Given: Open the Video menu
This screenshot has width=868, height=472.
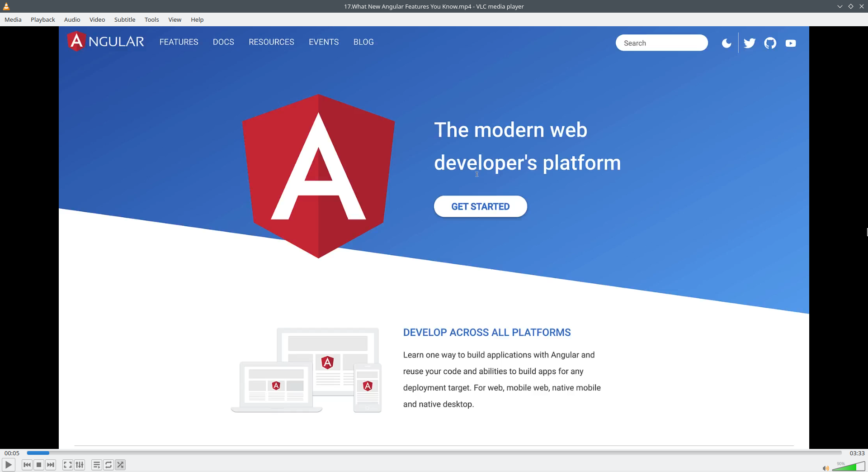Looking at the screenshot, I should click(x=97, y=19).
